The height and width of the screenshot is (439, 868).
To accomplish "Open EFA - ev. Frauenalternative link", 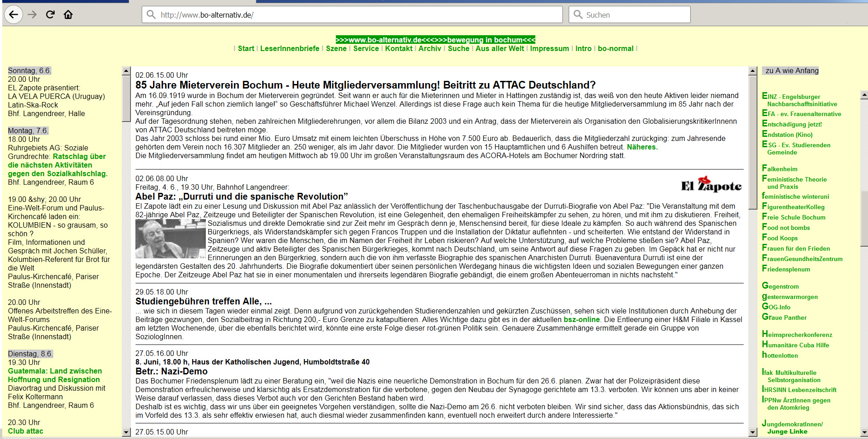I will pyautogui.click(x=801, y=113).
